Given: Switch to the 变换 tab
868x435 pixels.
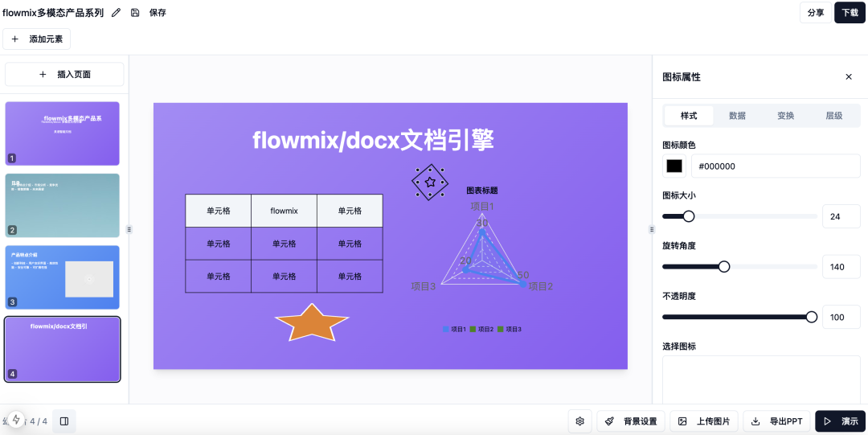Looking at the screenshot, I should click(785, 116).
